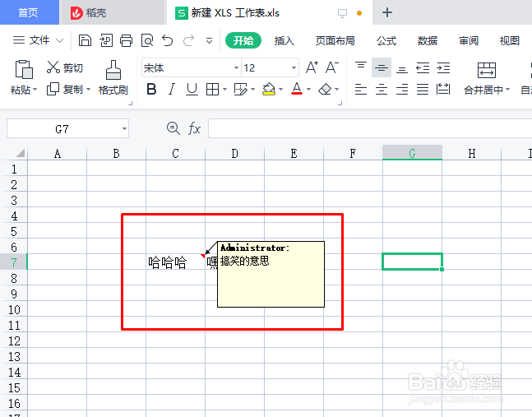Select cell containing 哈哈哈
This screenshot has width=532, height=417.
click(175, 262)
